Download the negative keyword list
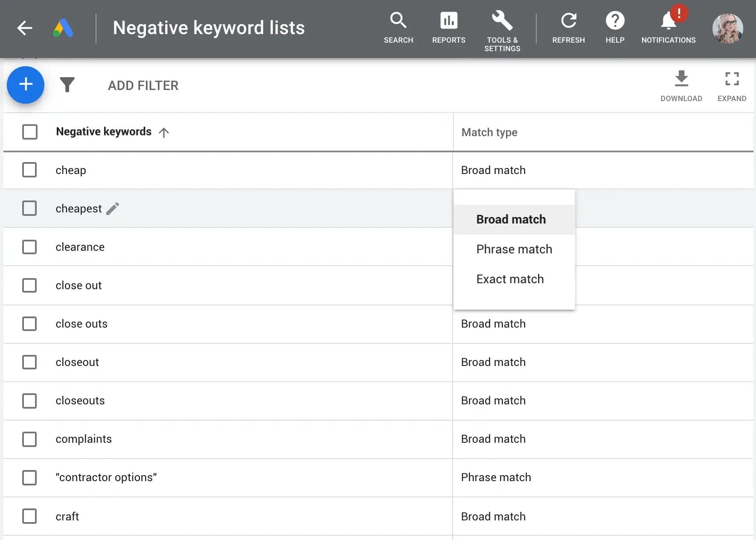 pos(681,86)
